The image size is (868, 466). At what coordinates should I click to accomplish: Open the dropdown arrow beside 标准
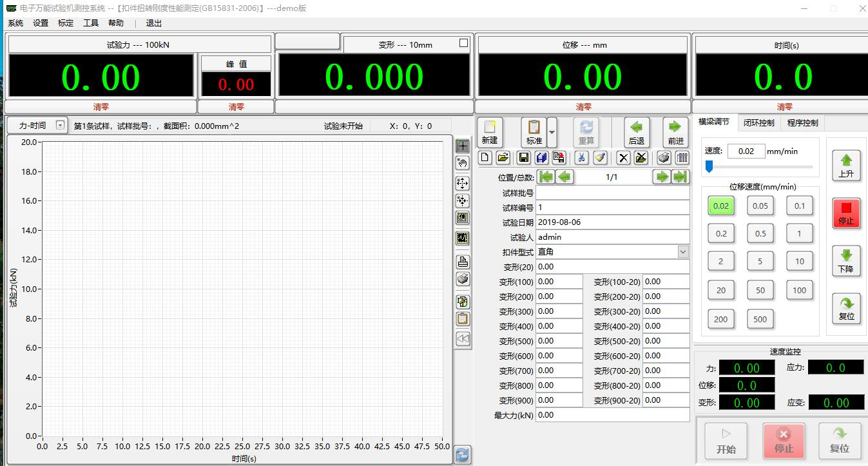[552, 132]
